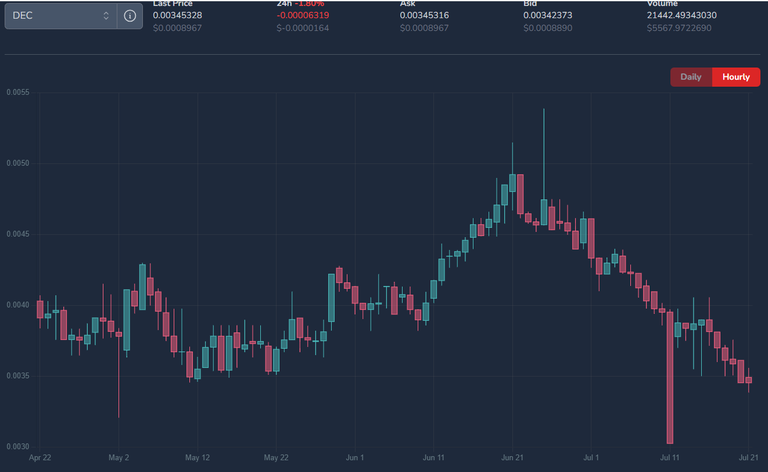
Task: Click the Jul 1 date label
Action: coord(591,457)
